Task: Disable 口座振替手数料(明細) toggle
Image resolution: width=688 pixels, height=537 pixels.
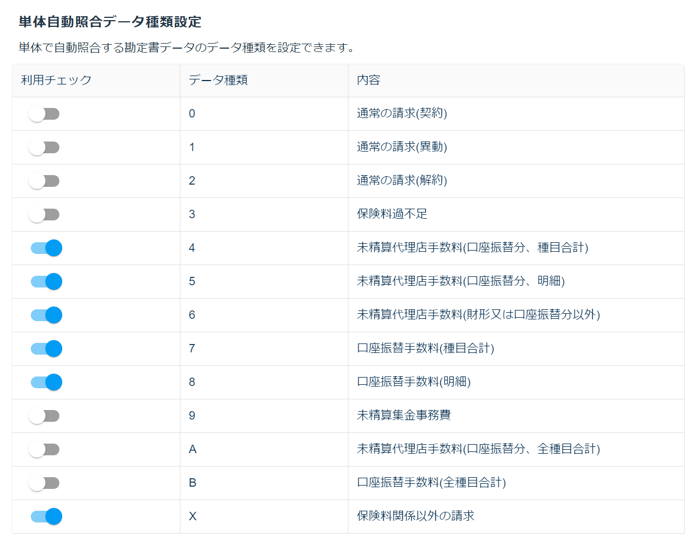Action: tap(47, 383)
